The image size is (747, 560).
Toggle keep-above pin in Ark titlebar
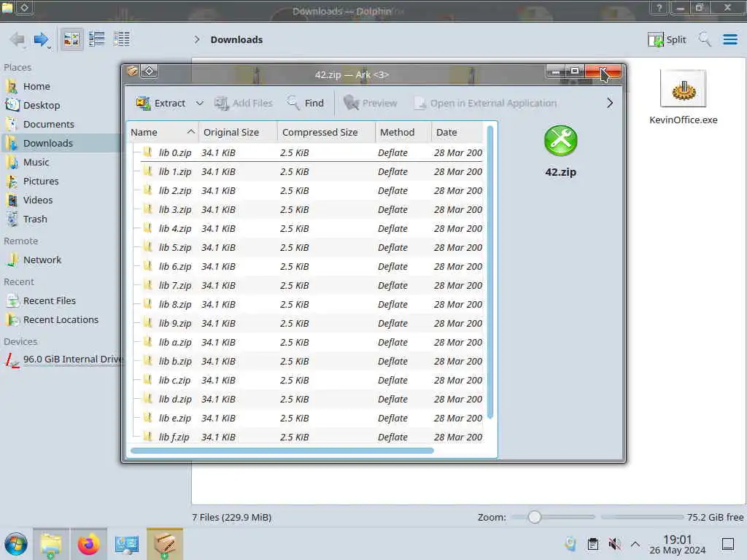click(149, 71)
